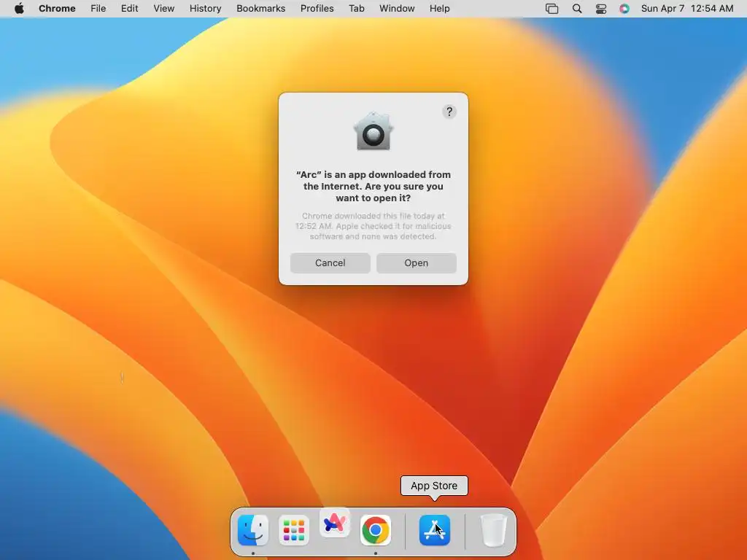Open Control Center from the menu bar
Screen dimensions: 747x560
coord(601,9)
